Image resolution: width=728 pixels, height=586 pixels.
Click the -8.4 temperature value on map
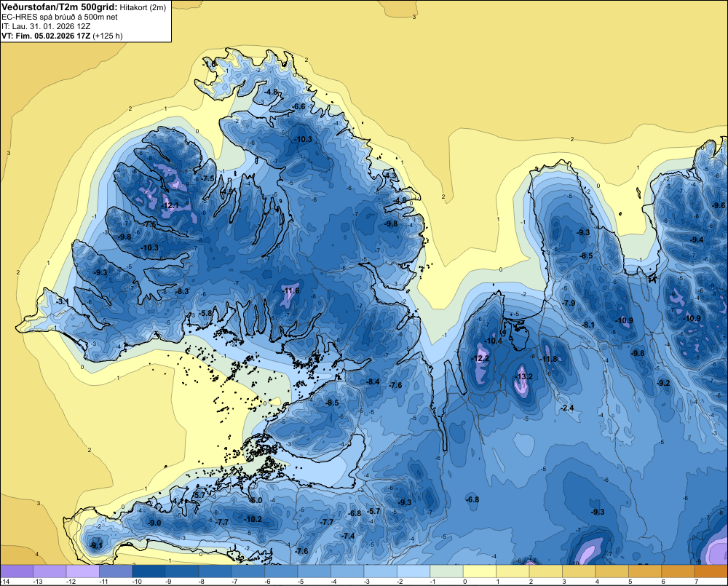(373, 381)
